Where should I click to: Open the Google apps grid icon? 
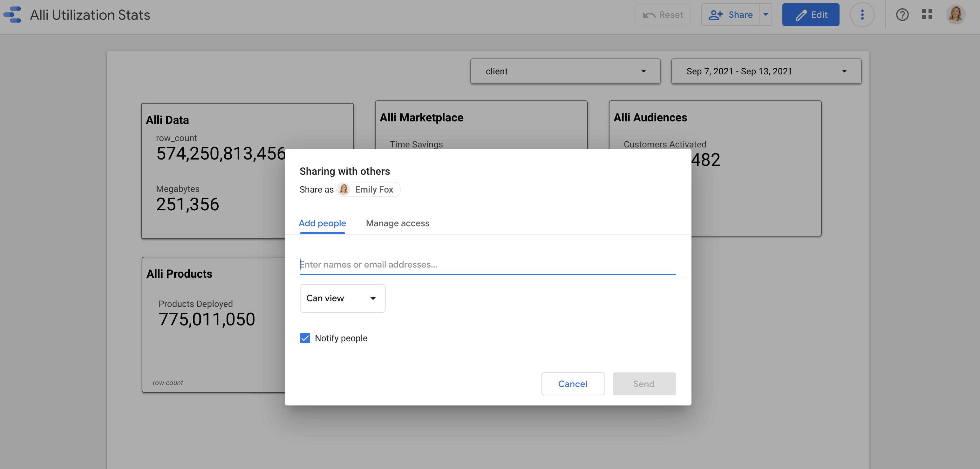927,15
